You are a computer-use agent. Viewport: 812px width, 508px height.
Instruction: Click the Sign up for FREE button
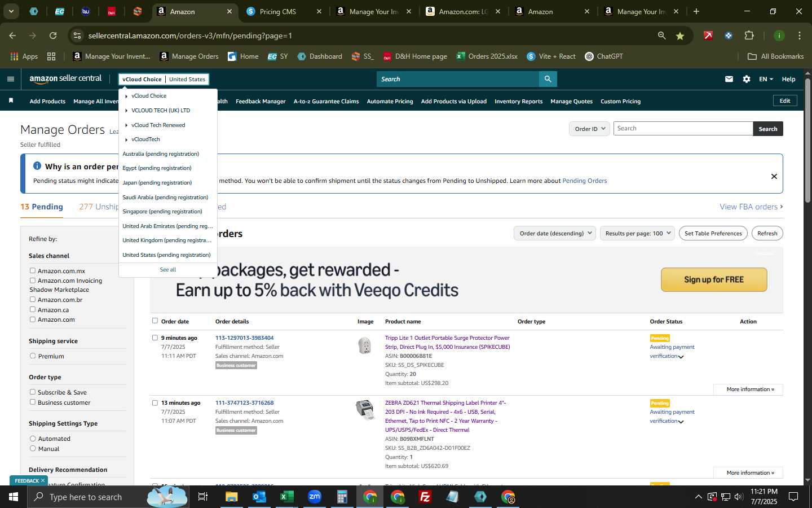coord(714,279)
